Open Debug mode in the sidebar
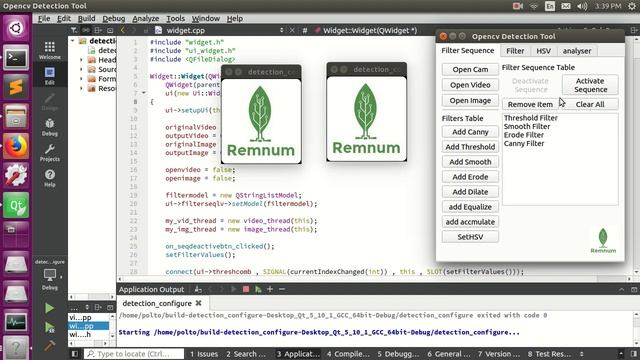The image size is (640, 360). click(49, 127)
